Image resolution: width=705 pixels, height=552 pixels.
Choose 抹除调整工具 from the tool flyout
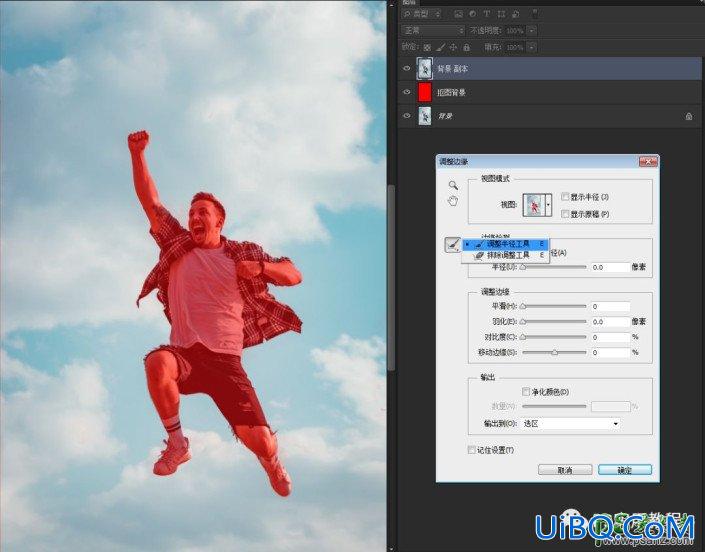point(505,255)
